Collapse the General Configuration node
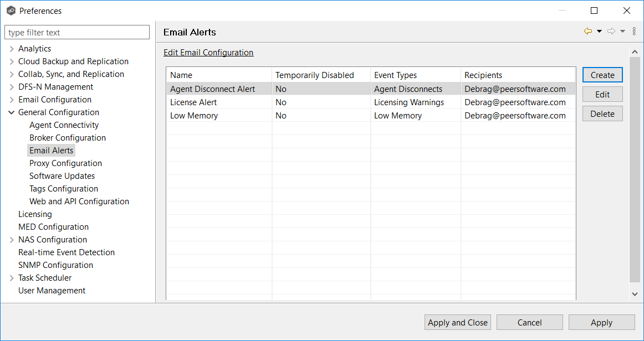This screenshot has height=341, width=644. coord(12,112)
